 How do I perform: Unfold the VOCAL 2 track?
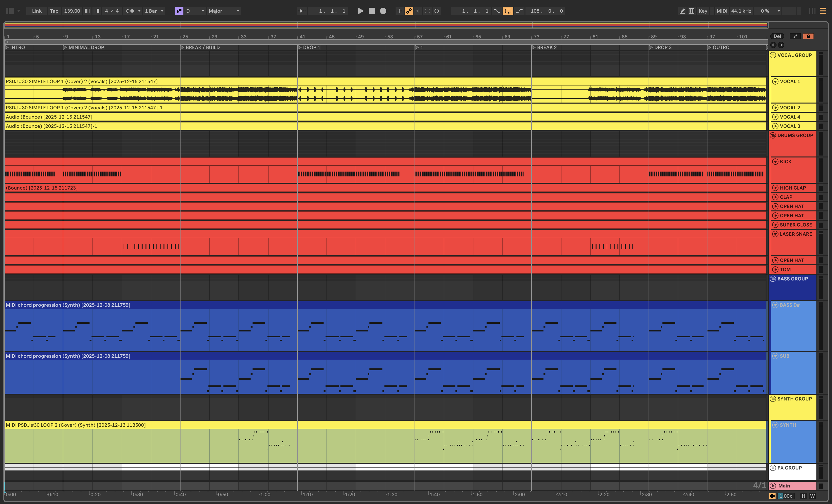point(775,108)
